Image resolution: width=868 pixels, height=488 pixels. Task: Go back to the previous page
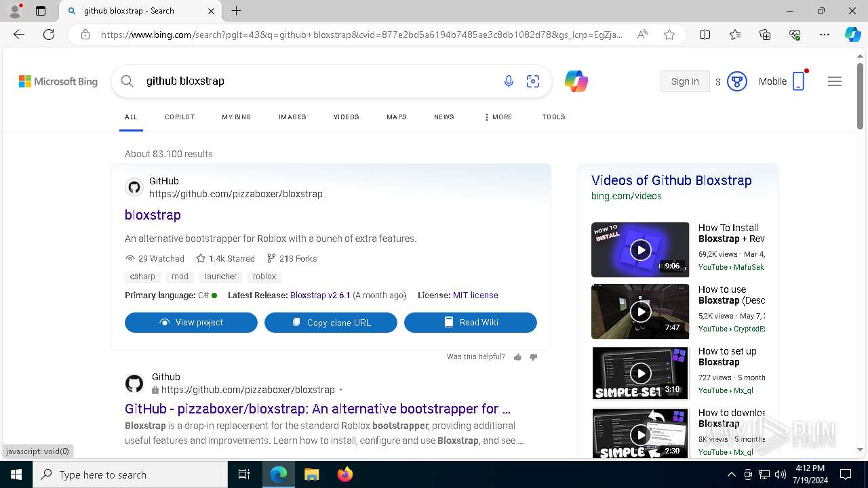pyautogui.click(x=19, y=35)
